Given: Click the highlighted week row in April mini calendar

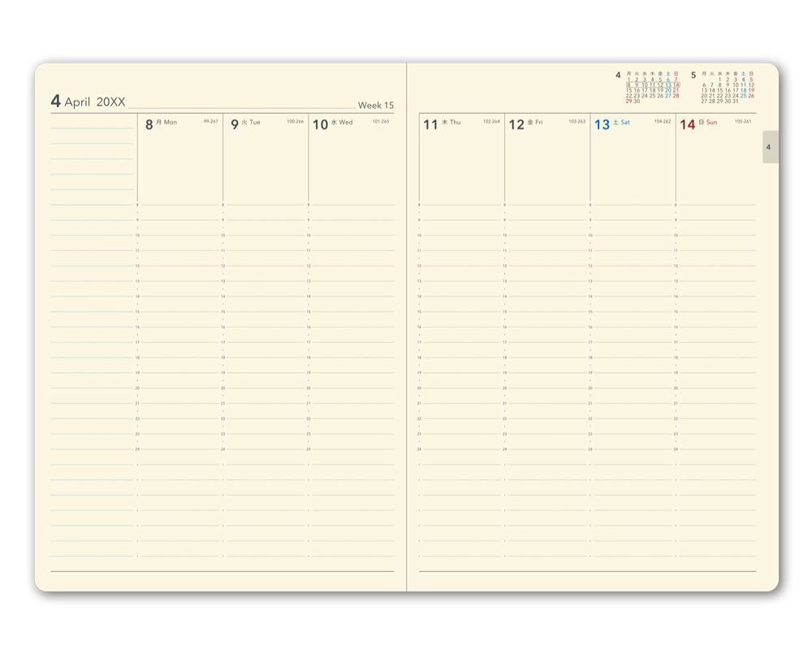Looking at the screenshot, I should (x=653, y=84).
